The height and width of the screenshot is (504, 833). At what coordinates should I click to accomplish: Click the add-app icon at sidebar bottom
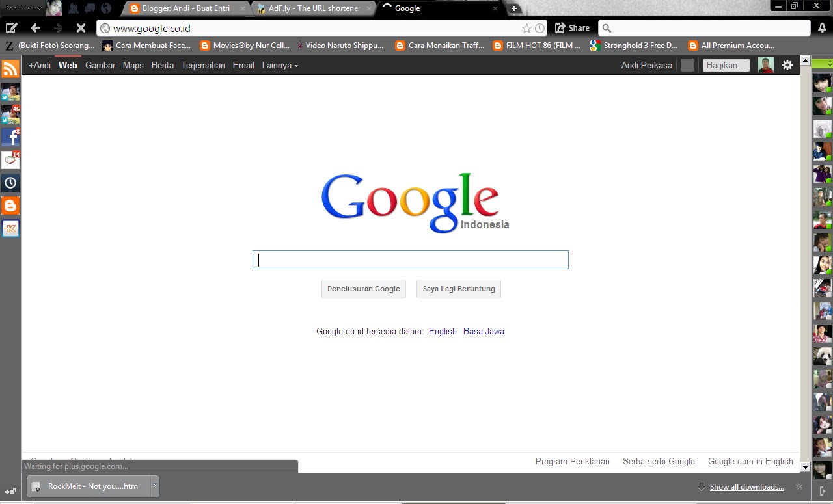[x=10, y=491]
